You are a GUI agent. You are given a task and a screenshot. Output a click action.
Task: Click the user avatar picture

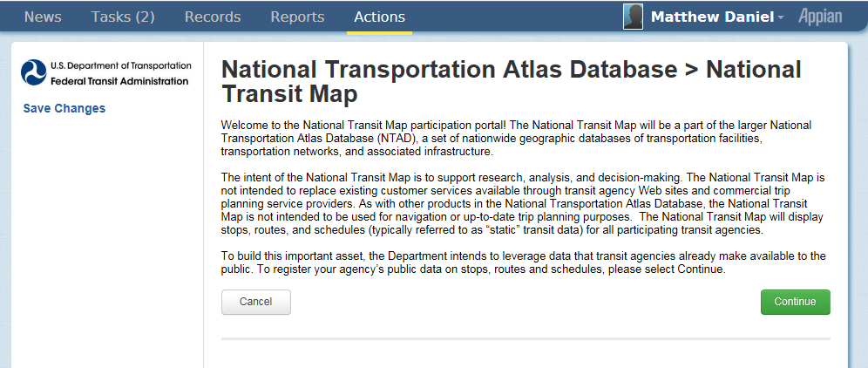[634, 17]
